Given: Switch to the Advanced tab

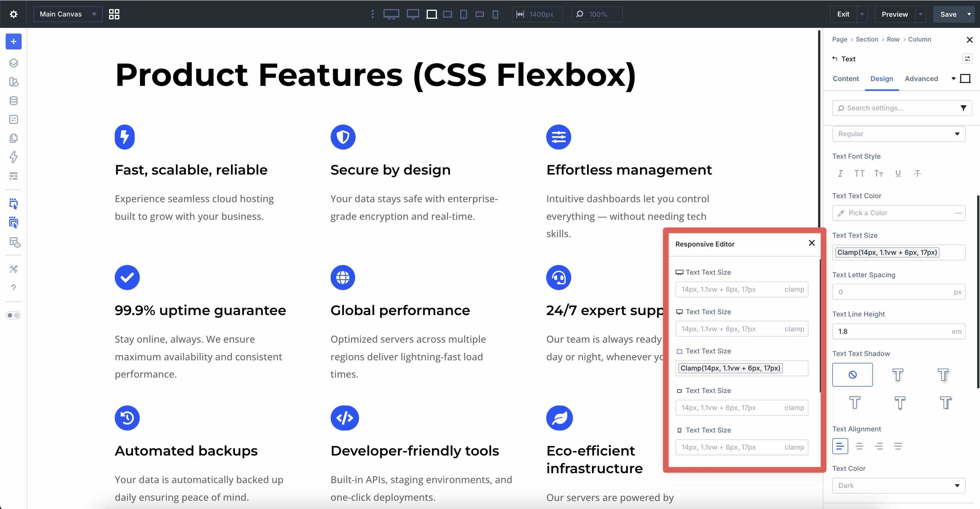Looking at the screenshot, I should point(921,78).
